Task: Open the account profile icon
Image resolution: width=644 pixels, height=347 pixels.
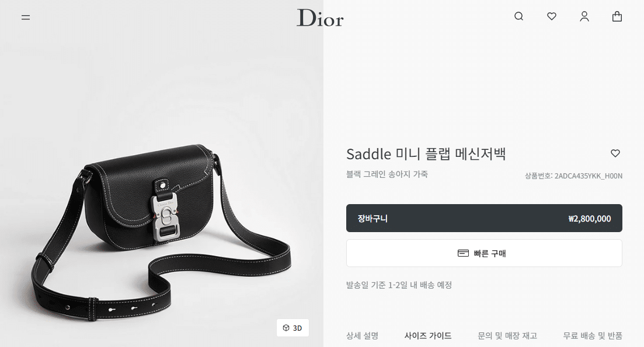Action: [584, 16]
